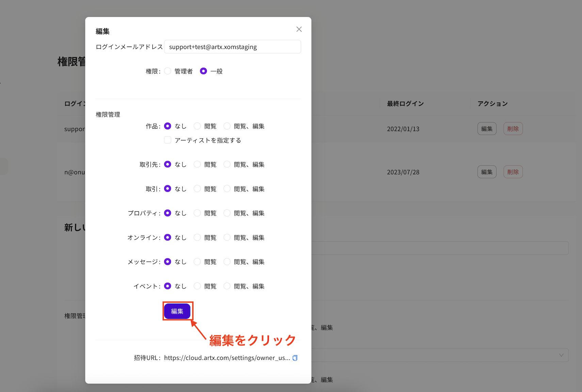Image resolution: width=582 pixels, height=392 pixels.
Task: Open the dropdown at bottom right
Action: [x=561, y=355]
